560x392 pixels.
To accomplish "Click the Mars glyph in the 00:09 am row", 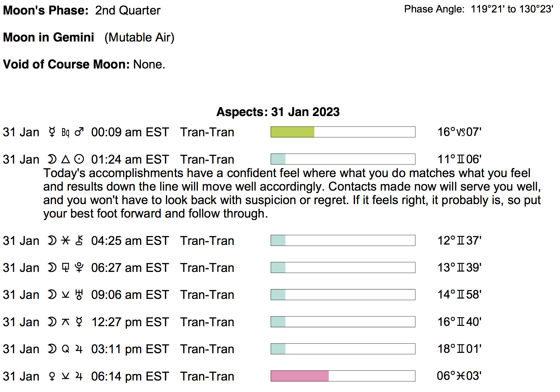I will 79,132.
